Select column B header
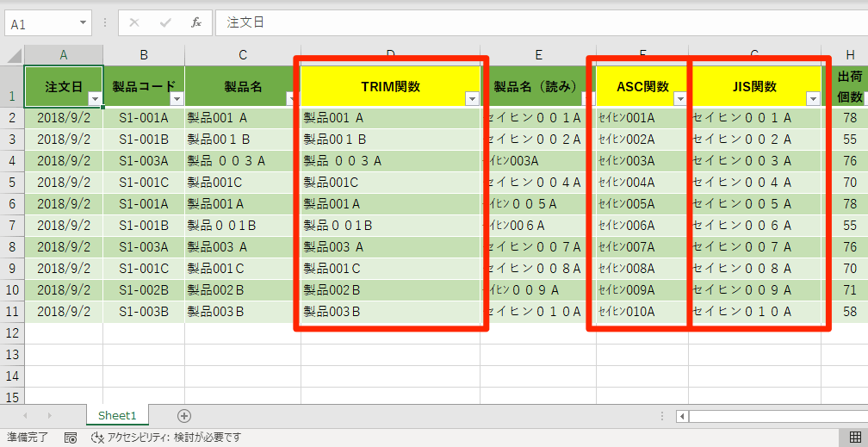Viewport: 868px width, 447px height. click(x=144, y=55)
